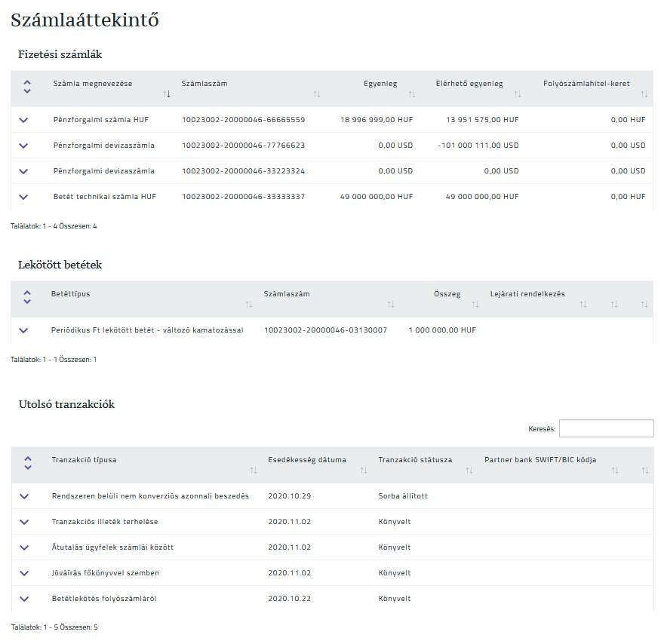Image resolution: width=661 pixels, height=644 pixels.
Task: Sort by Elérhető egyenleg
Action: [x=518, y=93]
